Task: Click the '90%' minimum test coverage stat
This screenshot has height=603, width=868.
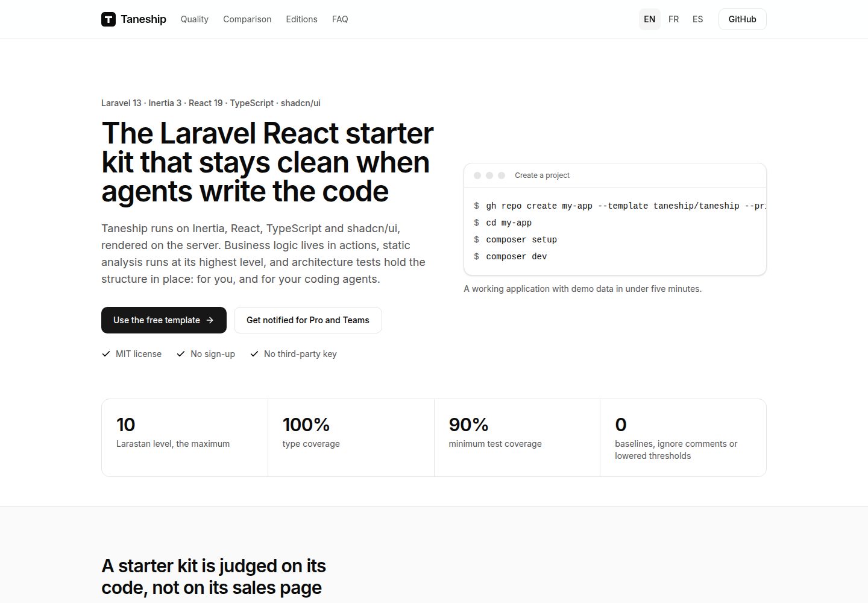Action: point(517,438)
